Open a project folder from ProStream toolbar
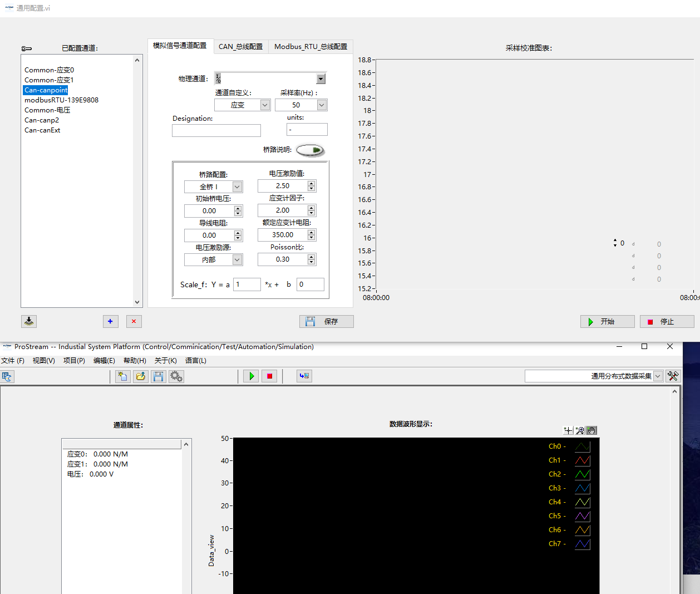Viewport: 700px width, 594px height. (x=141, y=376)
